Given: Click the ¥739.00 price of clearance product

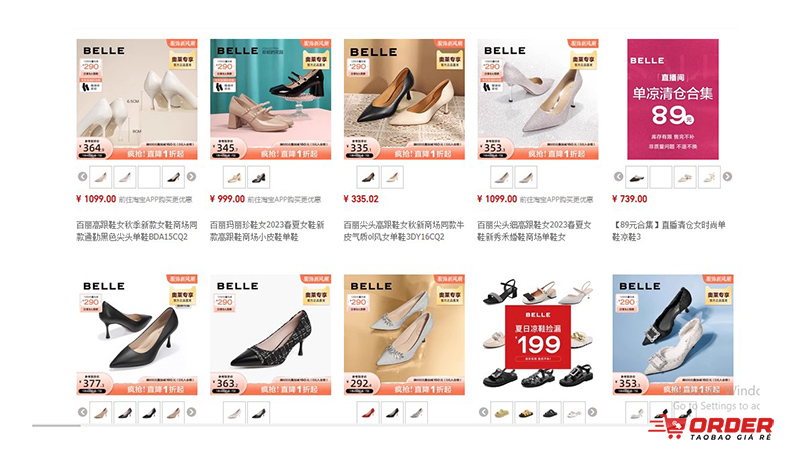Looking at the screenshot, I should point(630,199).
